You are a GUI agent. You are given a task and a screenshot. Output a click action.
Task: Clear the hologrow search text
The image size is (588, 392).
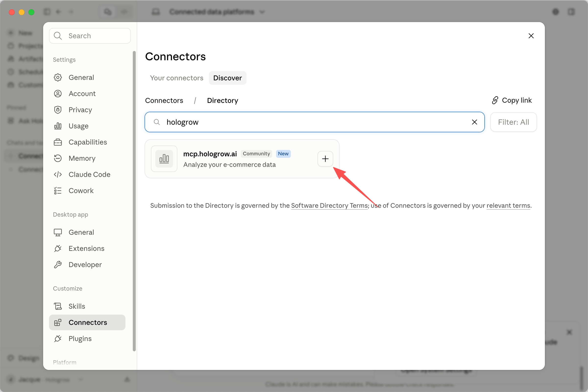point(474,122)
